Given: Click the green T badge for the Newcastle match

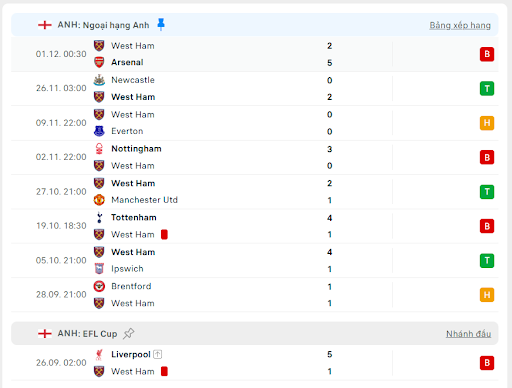Looking at the screenshot, I should [x=487, y=89].
